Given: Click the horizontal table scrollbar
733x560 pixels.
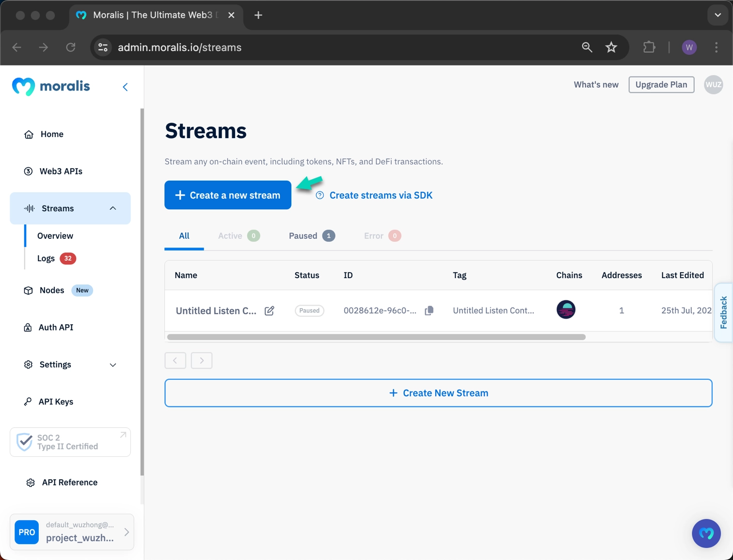Looking at the screenshot, I should [x=376, y=337].
